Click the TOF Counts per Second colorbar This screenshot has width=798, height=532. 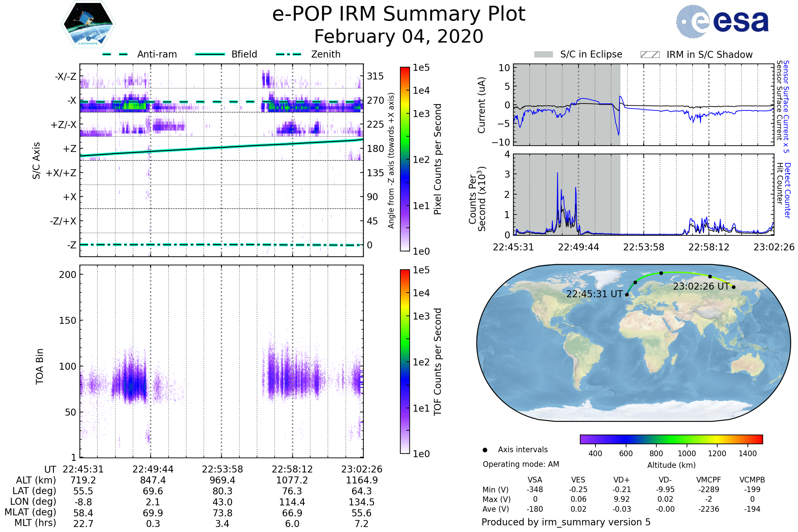[x=405, y=361]
